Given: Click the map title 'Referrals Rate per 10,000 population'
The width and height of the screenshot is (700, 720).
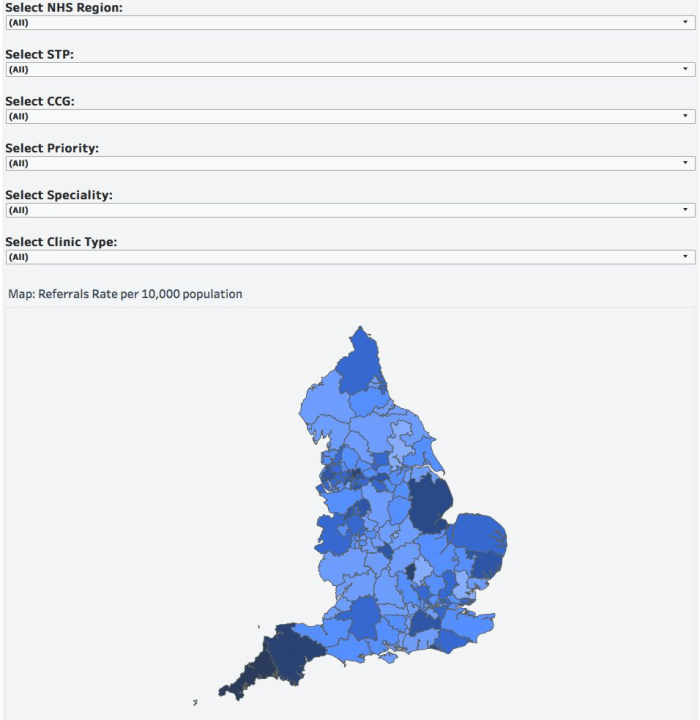Looking at the screenshot, I should point(125,294).
